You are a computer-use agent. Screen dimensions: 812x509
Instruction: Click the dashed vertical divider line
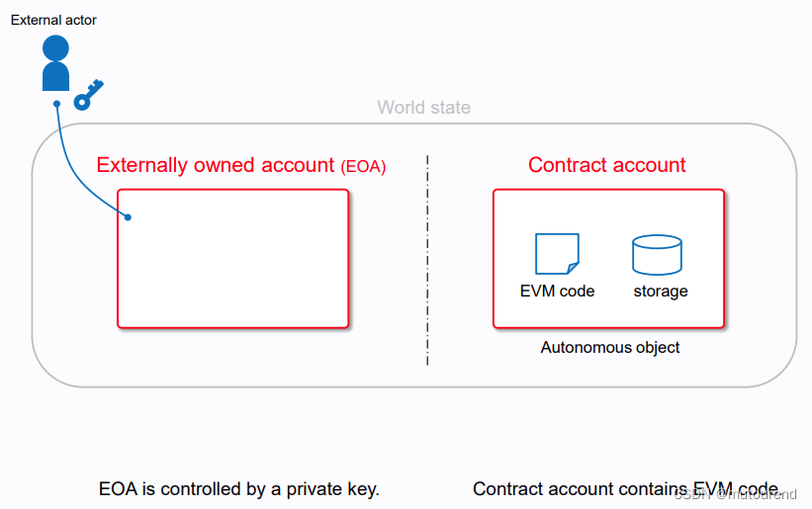click(427, 260)
